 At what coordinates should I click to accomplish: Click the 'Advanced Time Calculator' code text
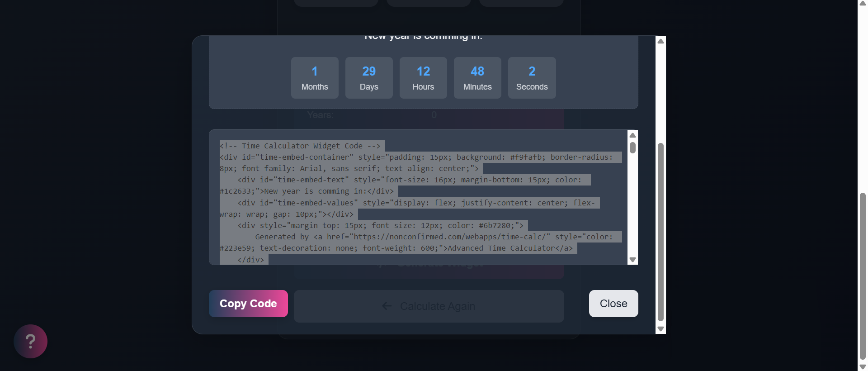coord(501,248)
